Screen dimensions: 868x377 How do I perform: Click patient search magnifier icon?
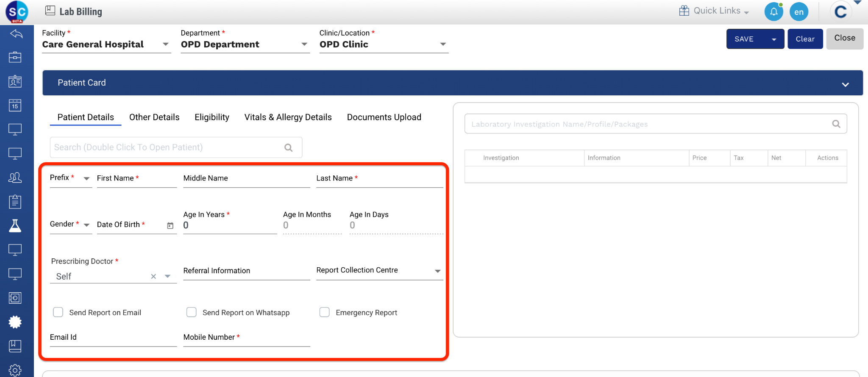coord(288,147)
